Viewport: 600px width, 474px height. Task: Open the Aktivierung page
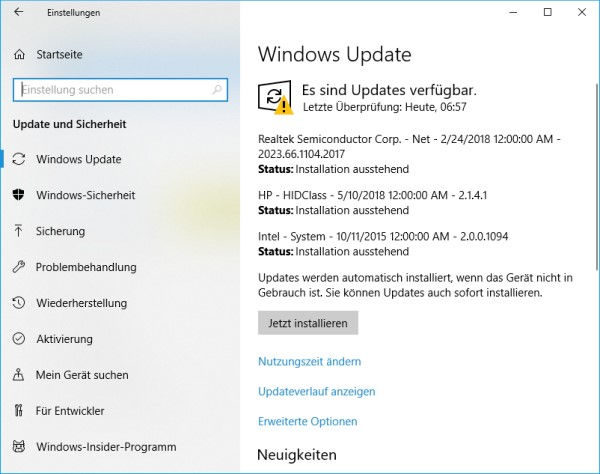64,339
